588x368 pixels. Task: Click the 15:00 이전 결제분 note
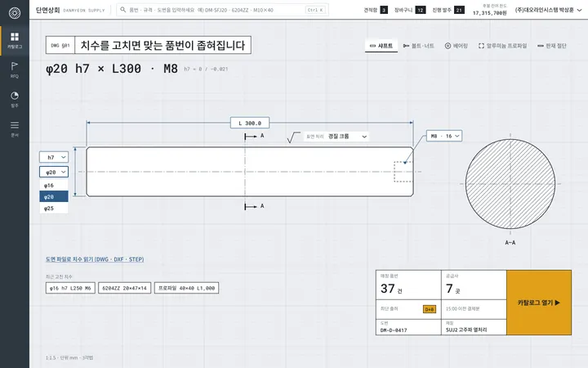click(x=462, y=308)
